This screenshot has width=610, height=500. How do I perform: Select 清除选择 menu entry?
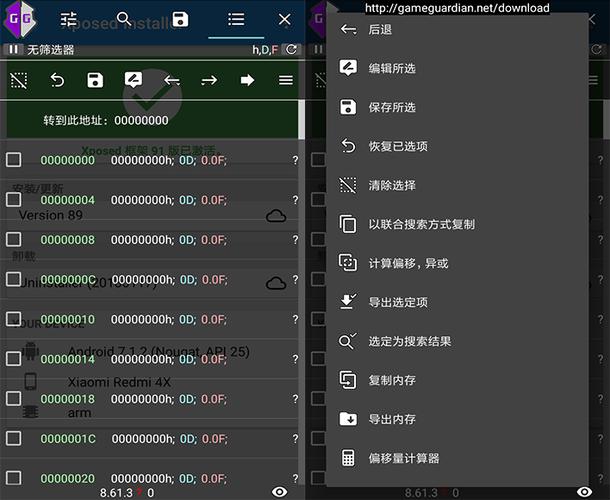coord(457,185)
